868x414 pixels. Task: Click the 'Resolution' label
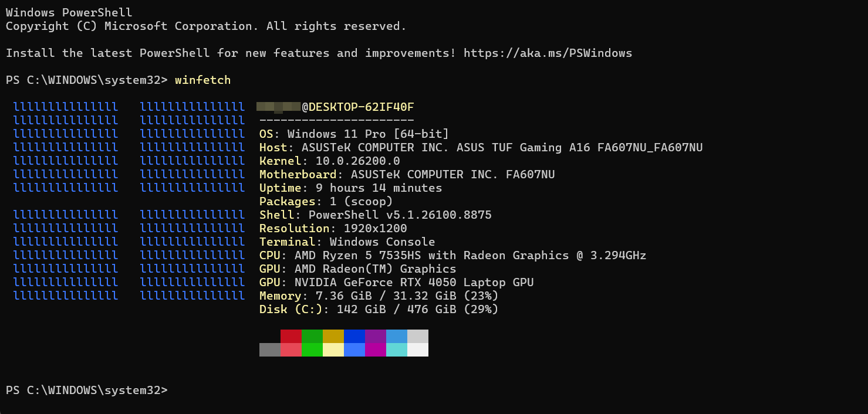tap(295, 229)
